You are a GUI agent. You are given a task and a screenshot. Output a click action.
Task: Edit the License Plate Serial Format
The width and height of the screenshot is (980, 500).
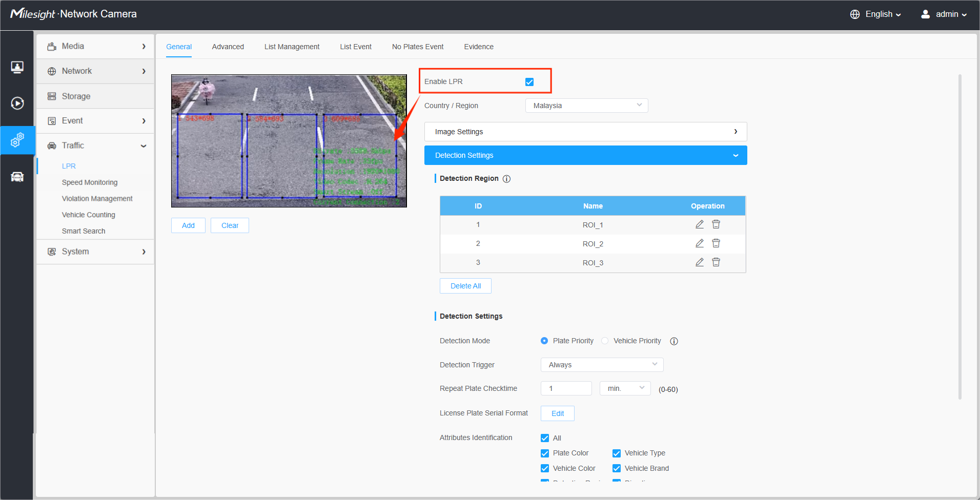pyautogui.click(x=558, y=413)
